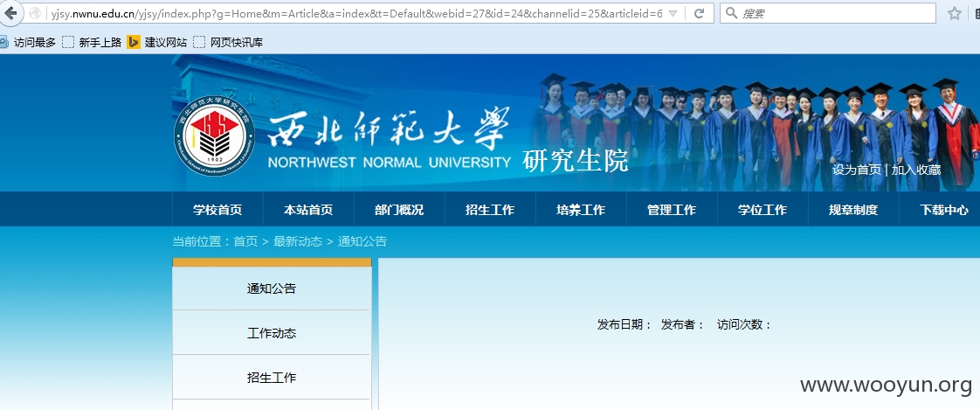The width and height of the screenshot is (980, 410).
Task: Bookmark this page with the star icon
Action: coord(955,13)
